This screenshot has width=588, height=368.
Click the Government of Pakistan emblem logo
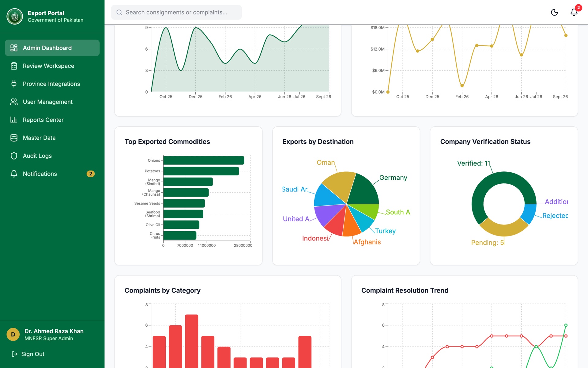click(x=15, y=16)
